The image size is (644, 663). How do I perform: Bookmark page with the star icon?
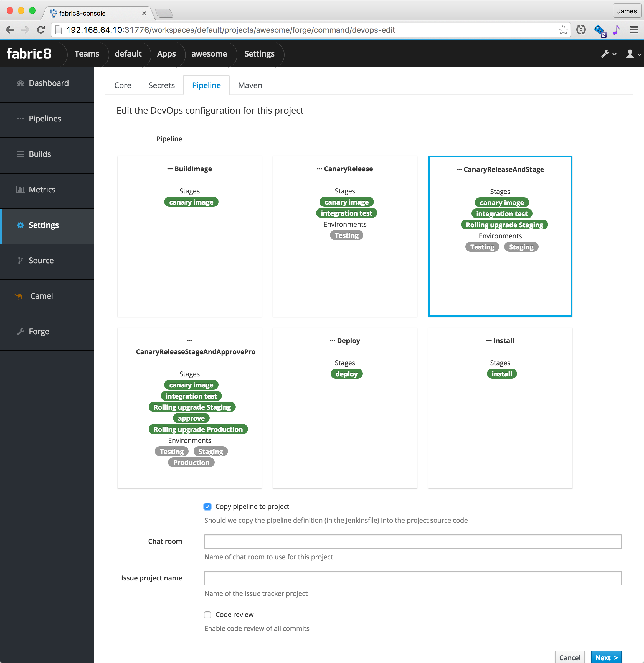pyautogui.click(x=563, y=30)
